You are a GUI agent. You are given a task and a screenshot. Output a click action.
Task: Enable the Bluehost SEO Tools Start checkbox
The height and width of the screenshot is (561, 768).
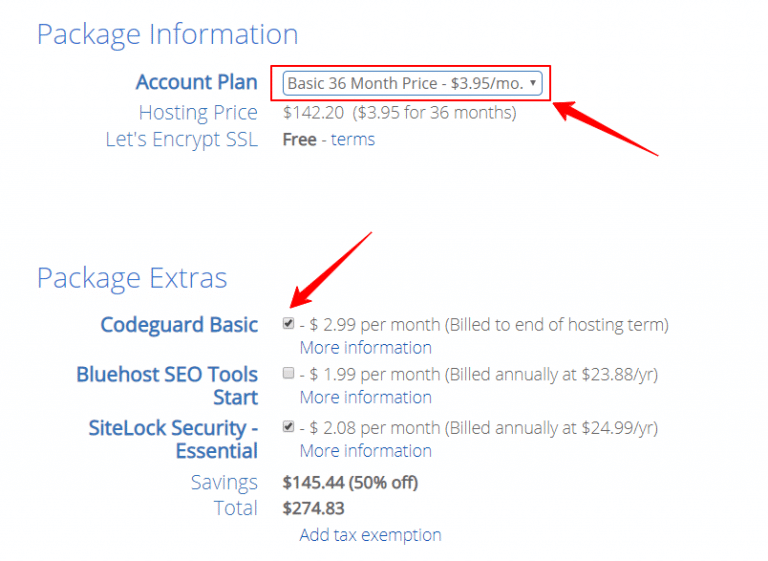289,374
